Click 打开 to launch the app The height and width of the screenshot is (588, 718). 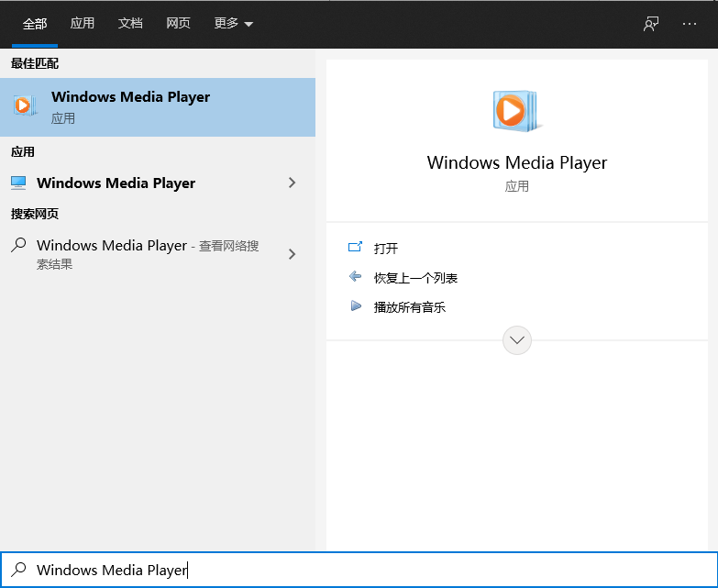(386, 249)
